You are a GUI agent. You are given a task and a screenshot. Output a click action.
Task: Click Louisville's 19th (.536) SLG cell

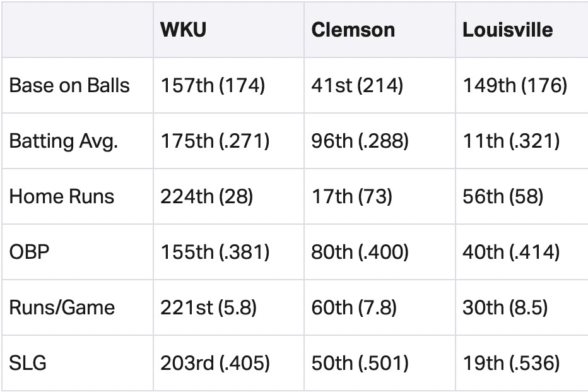click(x=511, y=363)
